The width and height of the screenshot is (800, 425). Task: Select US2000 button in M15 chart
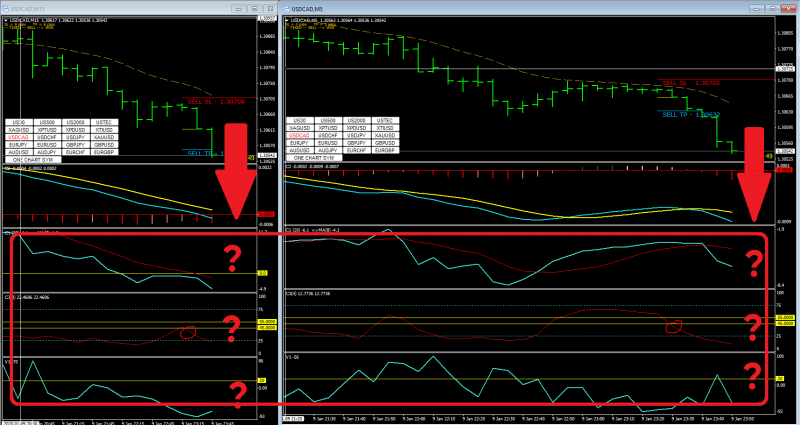click(x=76, y=122)
